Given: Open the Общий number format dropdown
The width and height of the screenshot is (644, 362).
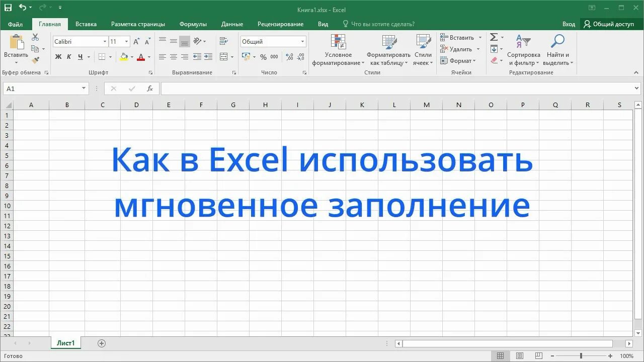Looking at the screenshot, I should pos(302,42).
